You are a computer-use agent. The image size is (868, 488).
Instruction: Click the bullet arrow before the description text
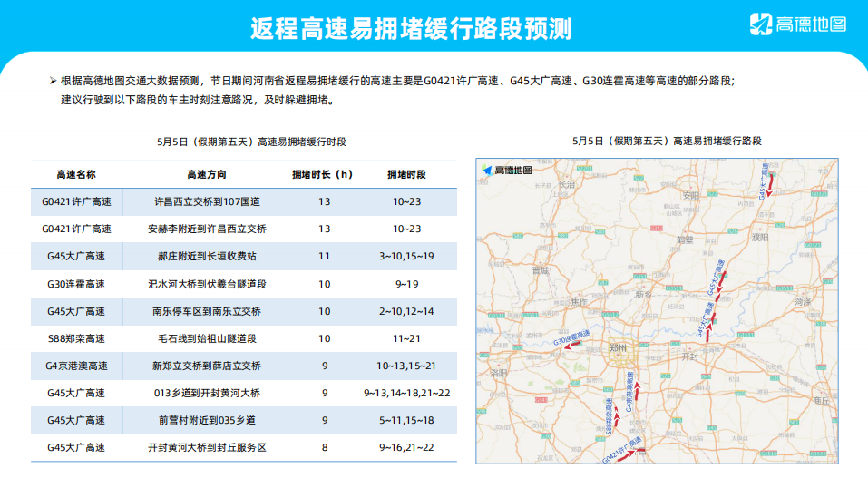(54, 82)
